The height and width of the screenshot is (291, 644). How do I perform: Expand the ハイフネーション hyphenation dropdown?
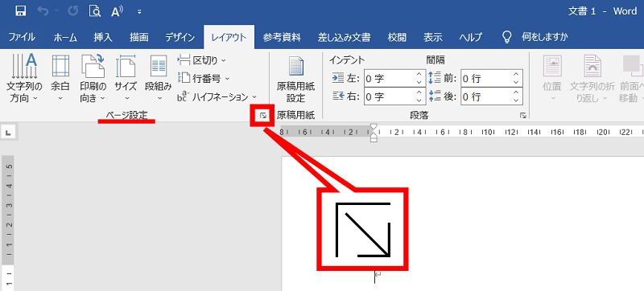pyautogui.click(x=217, y=97)
